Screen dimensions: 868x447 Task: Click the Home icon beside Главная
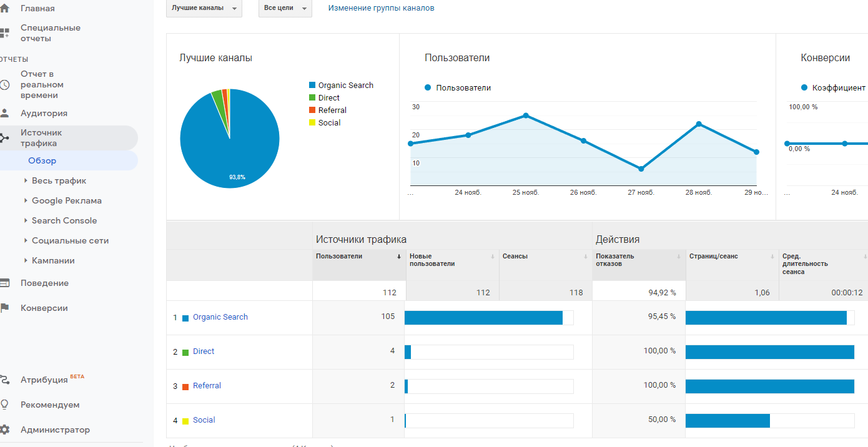click(4, 9)
